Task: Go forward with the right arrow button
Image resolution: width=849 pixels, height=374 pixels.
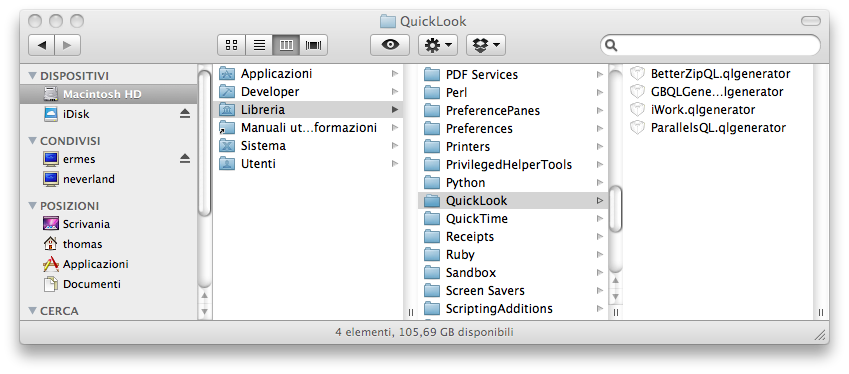Action: (x=67, y=45)
